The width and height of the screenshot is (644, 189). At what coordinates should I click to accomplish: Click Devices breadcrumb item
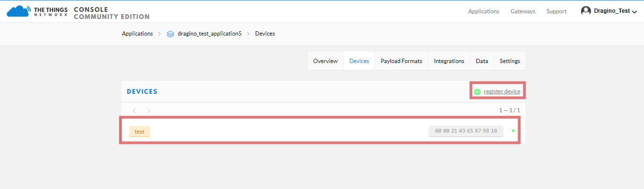point(265,34)
